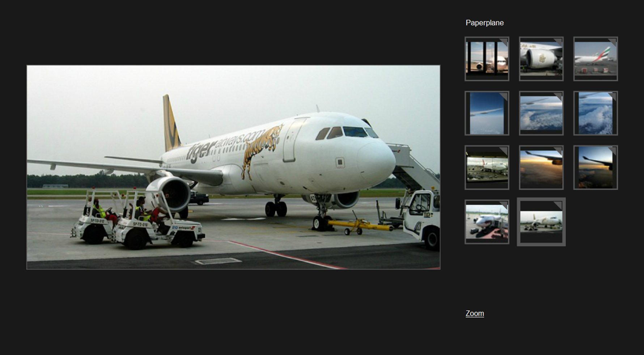Open the portrait sunset wing silhouette thumbnail
The image size is (644, 355).
pyautogui.click(x=596, y=167)
